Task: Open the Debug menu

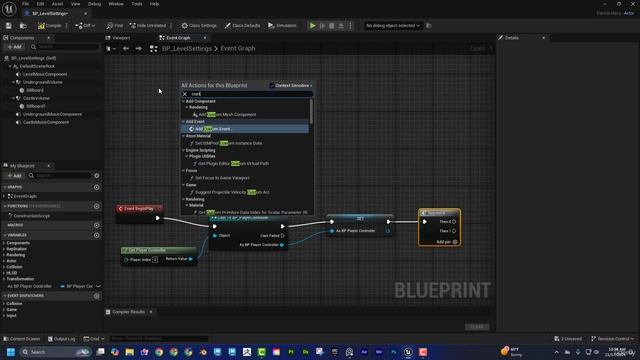Action: point(94,4)
